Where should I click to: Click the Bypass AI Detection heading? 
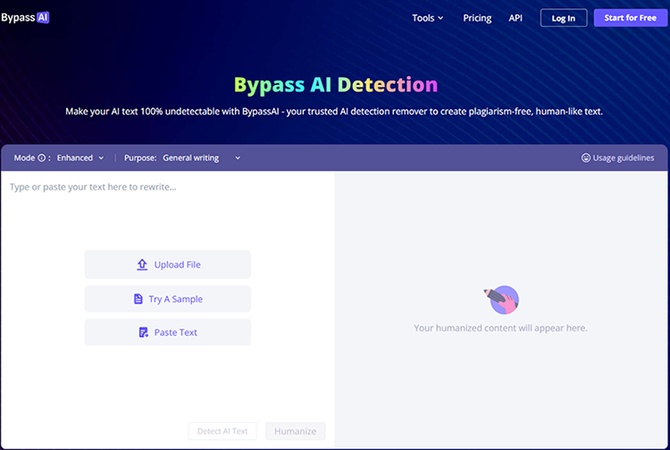[x=335, y=85]
